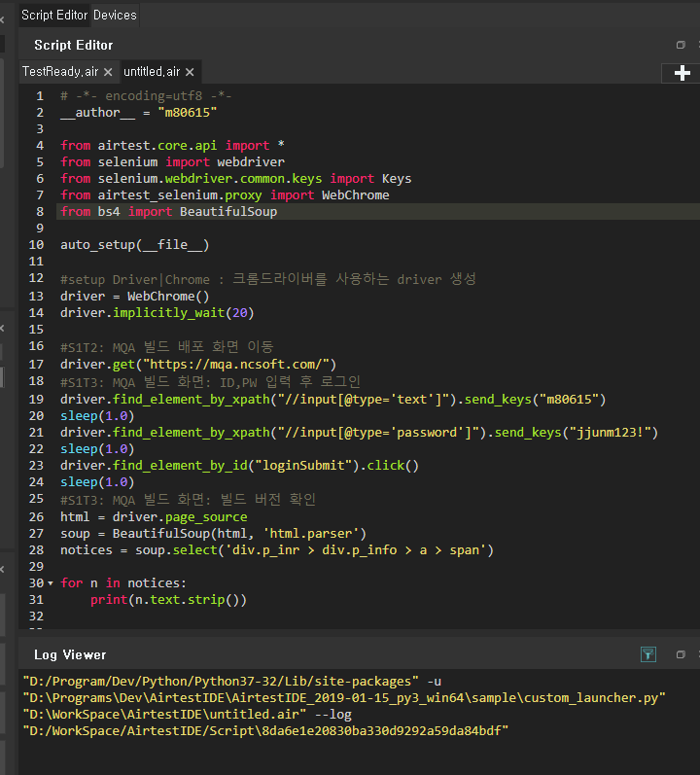This screenshot has width=700, height=775.
Task: Click line 8 bs4 import BeautifulSoup
Action: pyautogui.click(x=168, y=212)
